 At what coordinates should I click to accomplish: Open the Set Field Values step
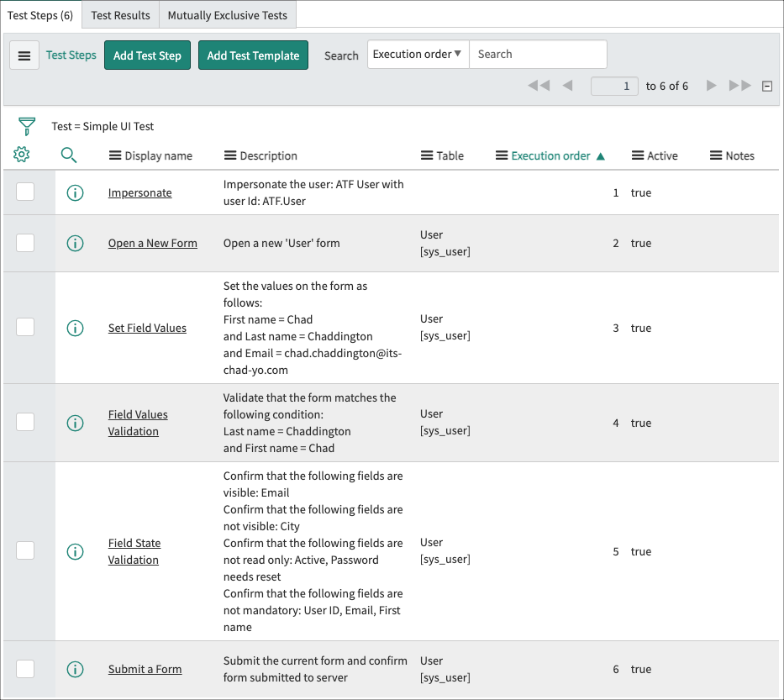147,328
